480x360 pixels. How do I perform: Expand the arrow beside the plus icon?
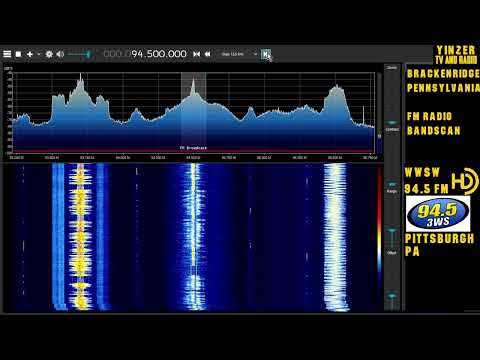click(x=39, y=54)
